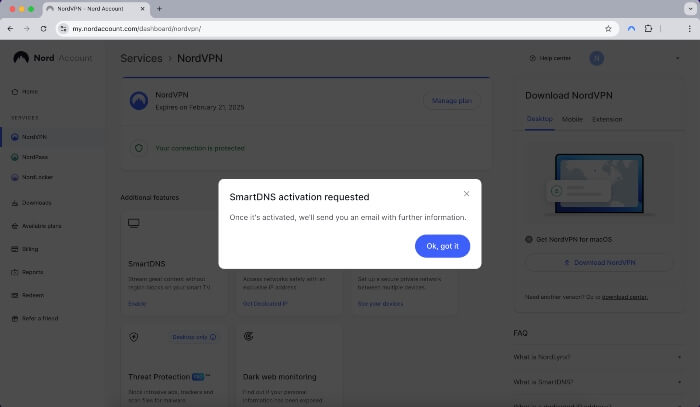The image size is (700, 407).
Task: Open the Chrome three-dot menu
Action: tap(689, 29)
